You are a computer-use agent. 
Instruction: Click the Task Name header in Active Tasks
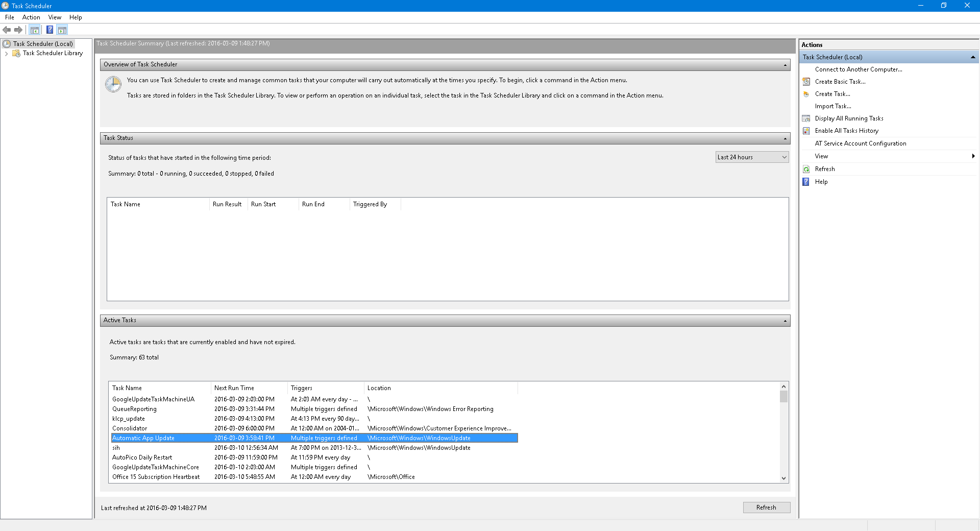click(160, 388)
